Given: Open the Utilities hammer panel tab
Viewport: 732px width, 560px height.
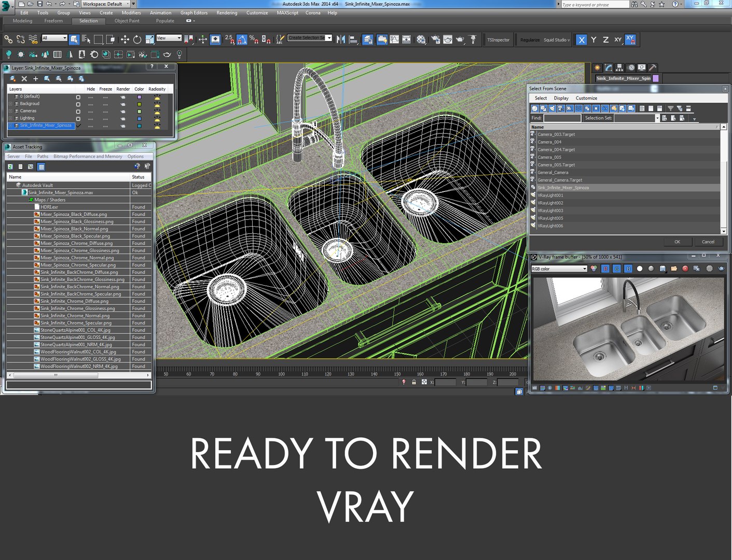Looking at the screenshot, I should pyautogui.click(x=653, y=67).
